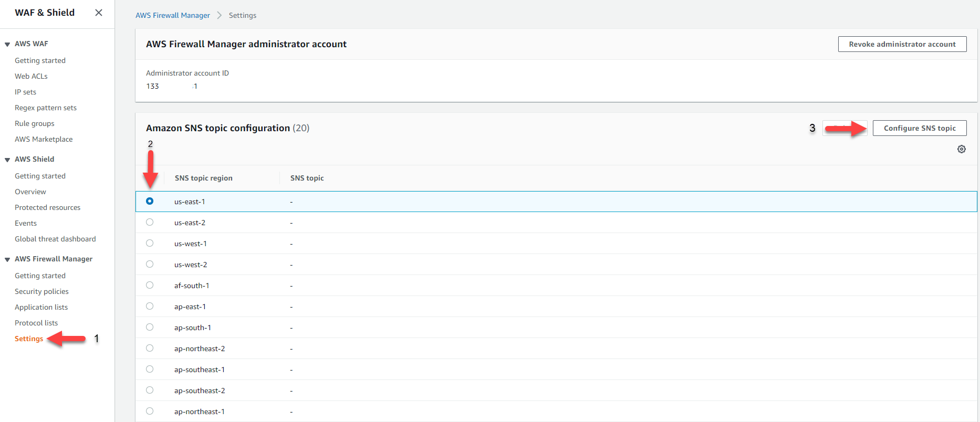Open Regex pattern sets
This screenshot has height=422, width=980.
click(x=46, y=108)
